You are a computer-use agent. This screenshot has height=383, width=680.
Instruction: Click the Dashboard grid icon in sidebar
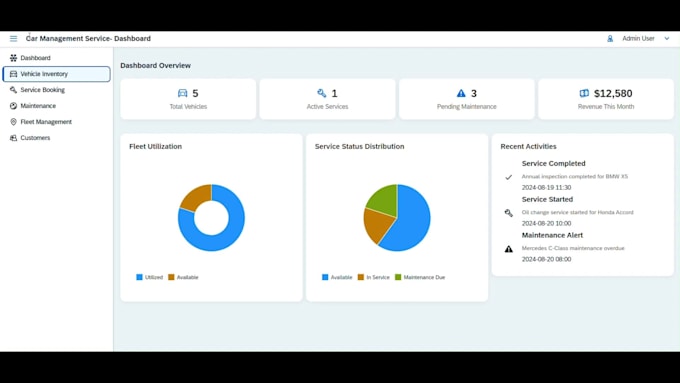click(13, 58)
